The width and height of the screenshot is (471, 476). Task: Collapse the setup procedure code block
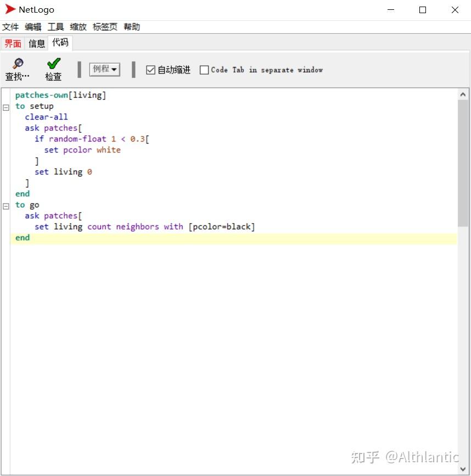click(x=5, y=106)
